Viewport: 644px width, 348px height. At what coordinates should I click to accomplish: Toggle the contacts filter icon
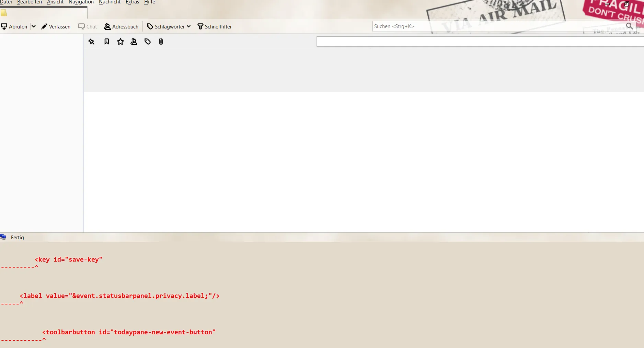point(134,41)
